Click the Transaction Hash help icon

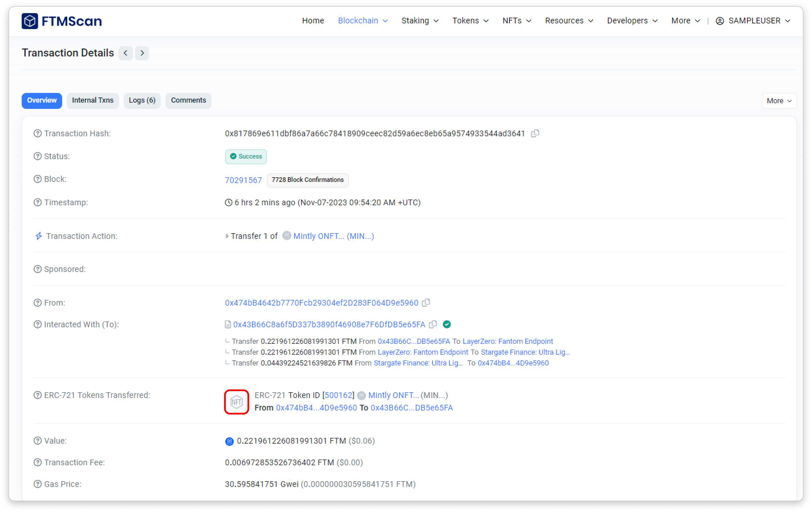point(37,133)
